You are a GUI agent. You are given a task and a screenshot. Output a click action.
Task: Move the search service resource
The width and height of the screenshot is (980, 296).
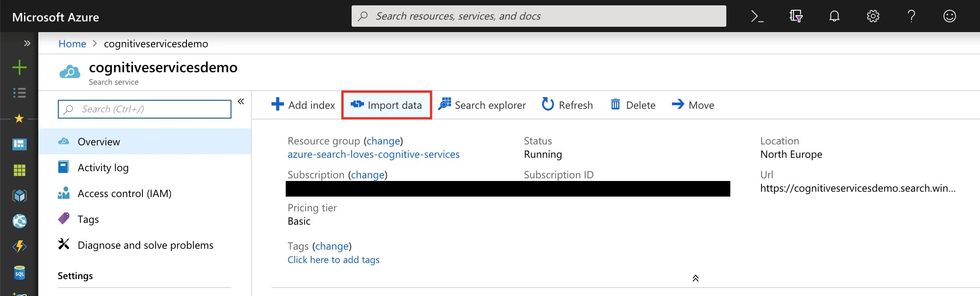click(x=693, y=105)
